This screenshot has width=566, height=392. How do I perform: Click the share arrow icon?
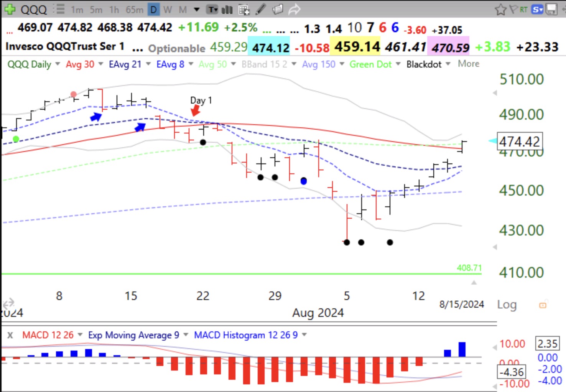pos(294,9)
